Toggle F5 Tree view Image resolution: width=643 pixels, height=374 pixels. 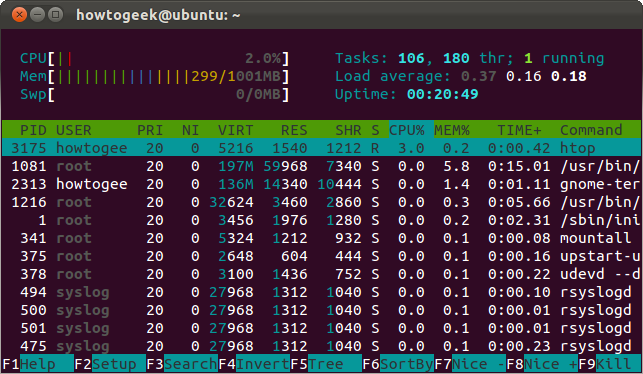point(326,364)
